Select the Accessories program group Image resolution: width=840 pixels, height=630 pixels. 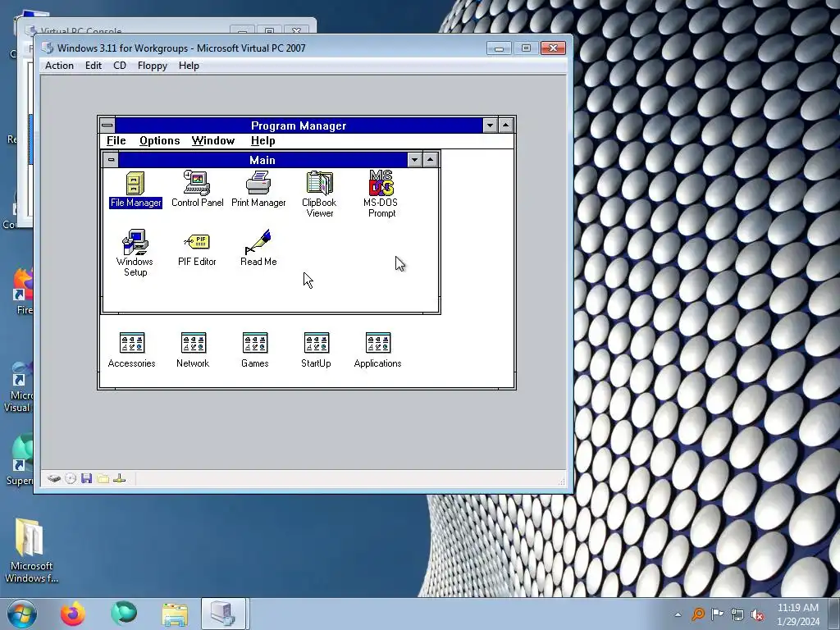(132, 350)
